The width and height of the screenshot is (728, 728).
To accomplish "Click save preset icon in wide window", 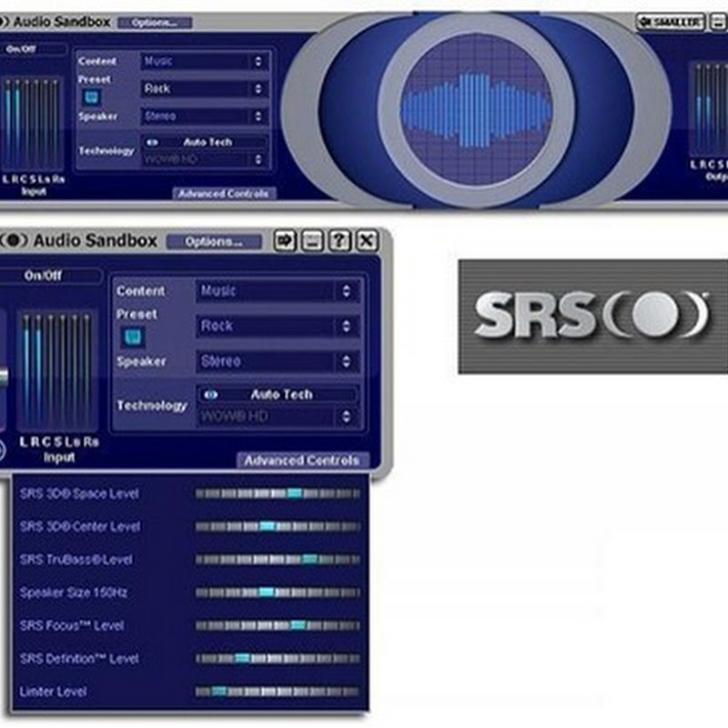I will click(x=92, y=97).
